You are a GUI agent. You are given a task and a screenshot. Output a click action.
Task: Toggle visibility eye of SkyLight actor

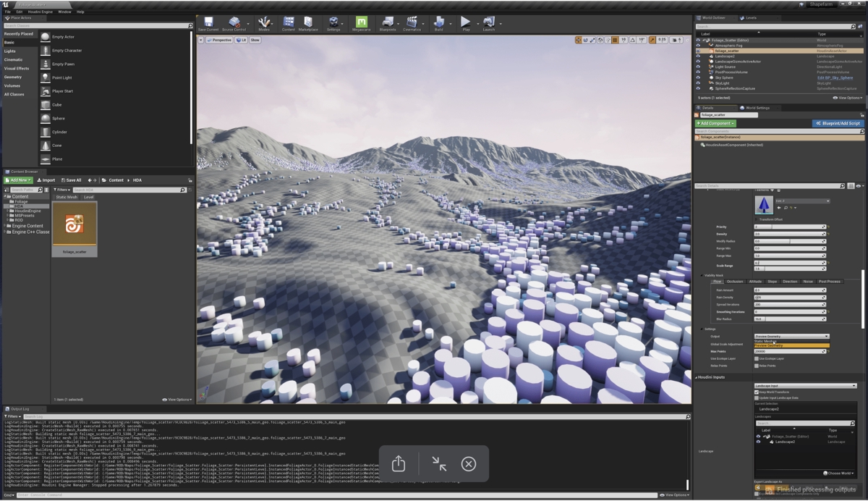698,83
